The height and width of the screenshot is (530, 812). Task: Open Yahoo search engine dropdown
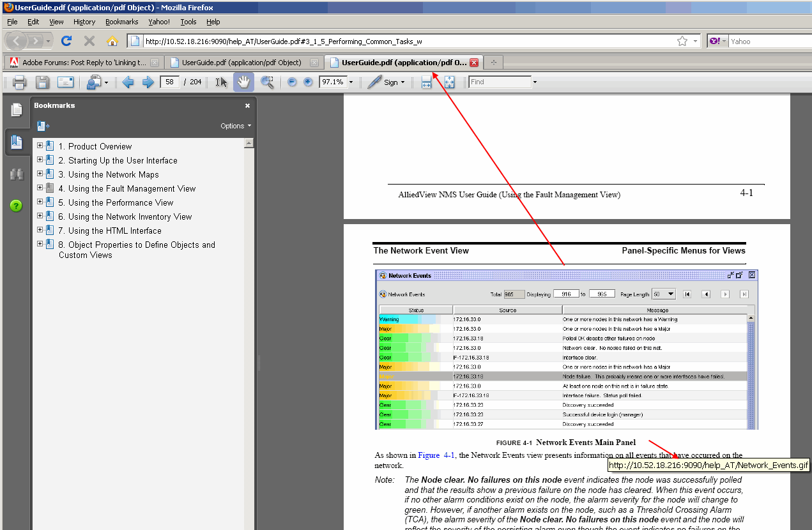(x=717, y=41)
